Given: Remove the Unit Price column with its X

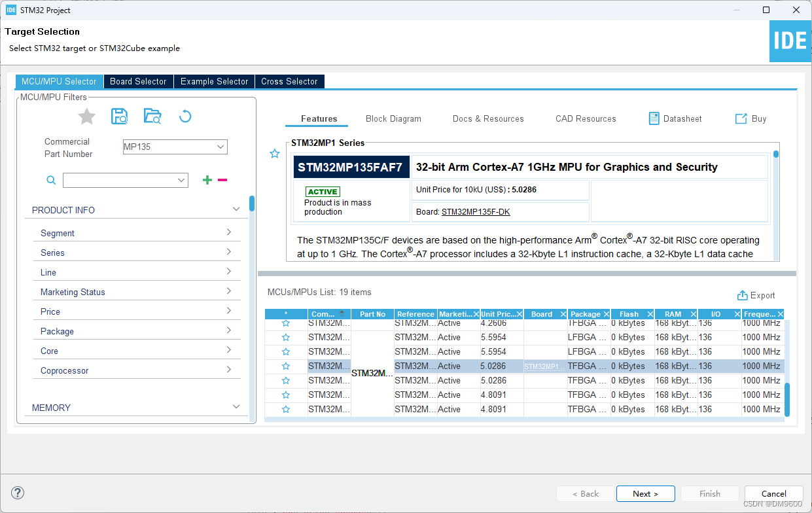Looking at the screenshot, I should [x=520, y=314].
